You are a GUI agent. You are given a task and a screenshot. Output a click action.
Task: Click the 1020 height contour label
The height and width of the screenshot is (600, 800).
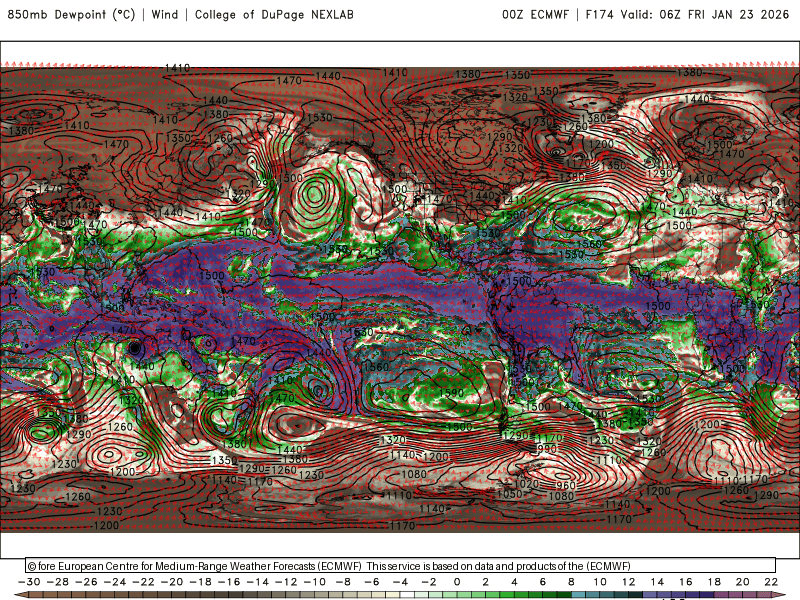527,484
